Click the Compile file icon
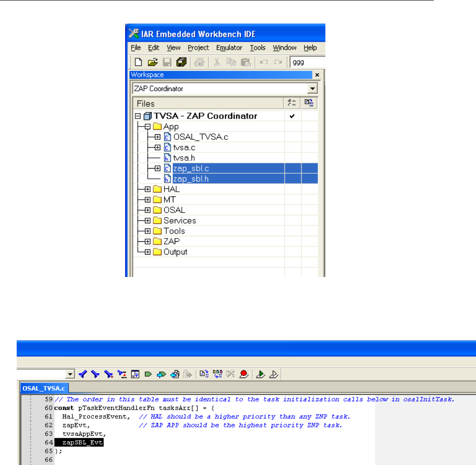 click(204, 374)
